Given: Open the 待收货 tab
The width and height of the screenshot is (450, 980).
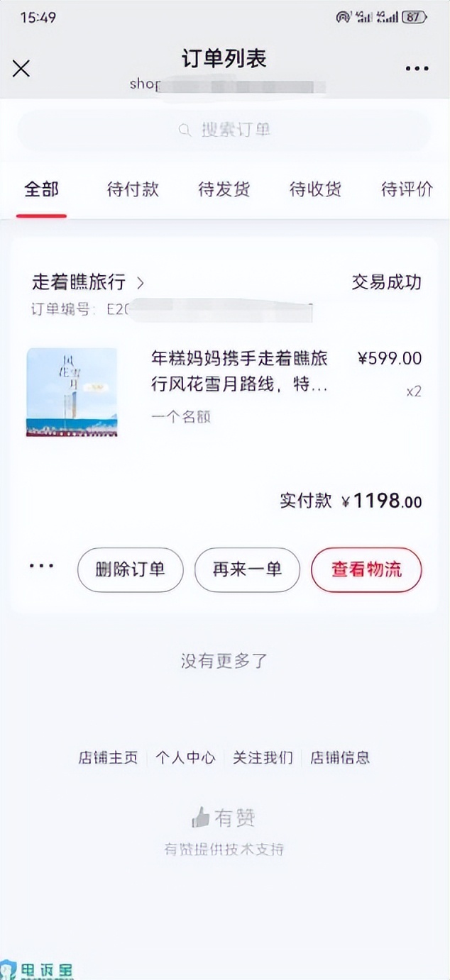Looking at the screenshot, I should coord(315,189).
